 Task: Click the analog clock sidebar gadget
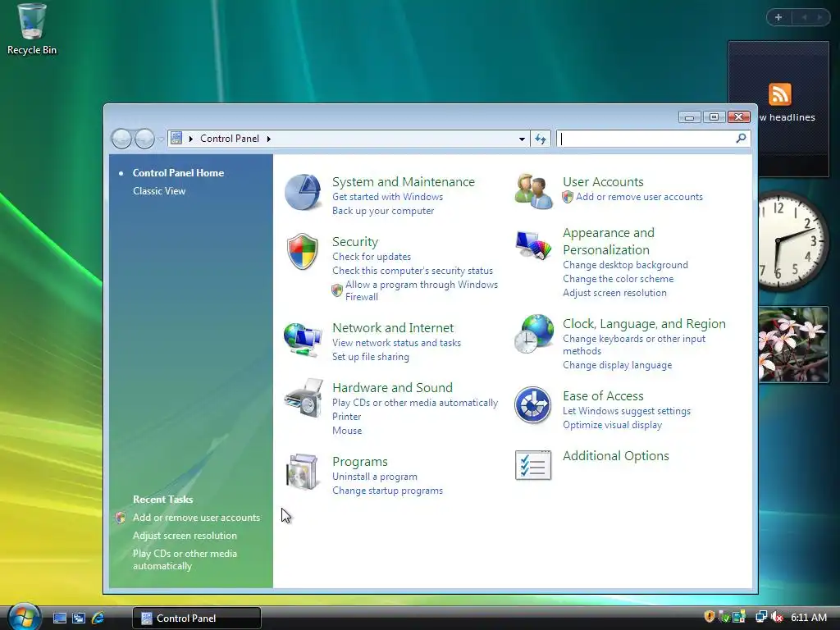793,241
